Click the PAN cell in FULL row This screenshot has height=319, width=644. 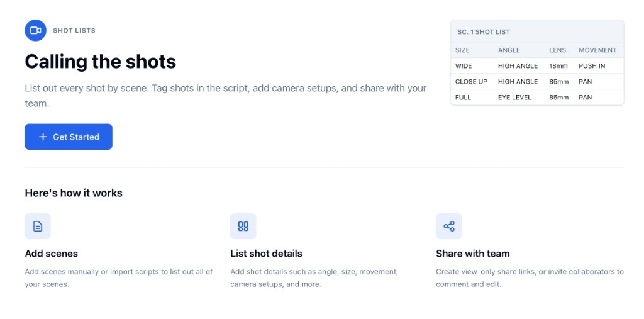tap(586, 98)
